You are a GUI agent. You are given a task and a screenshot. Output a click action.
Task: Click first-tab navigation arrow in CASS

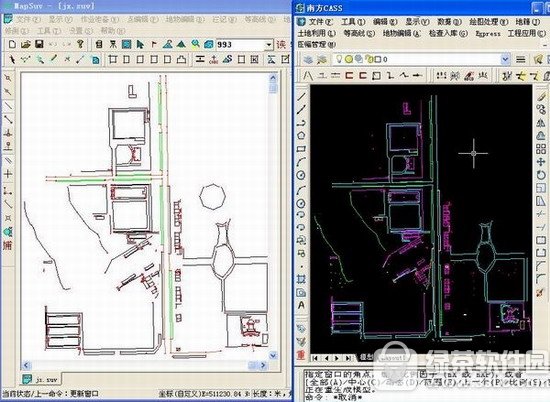(x=315, y=358)
